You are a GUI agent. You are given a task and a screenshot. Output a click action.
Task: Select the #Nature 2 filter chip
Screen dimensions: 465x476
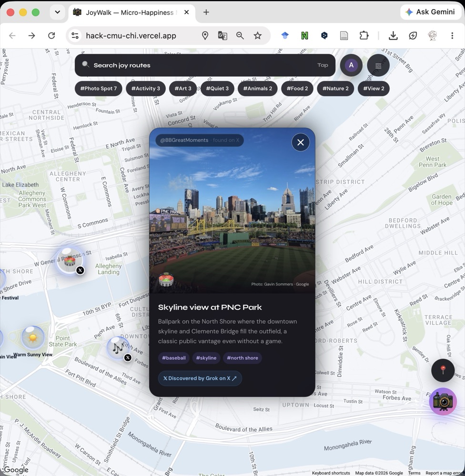pos(335,89)
